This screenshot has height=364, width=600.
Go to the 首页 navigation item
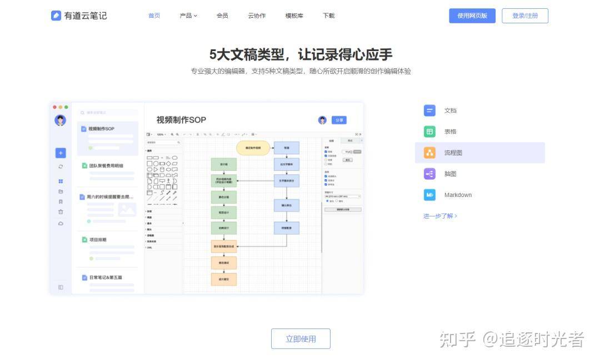coord(154,16)
